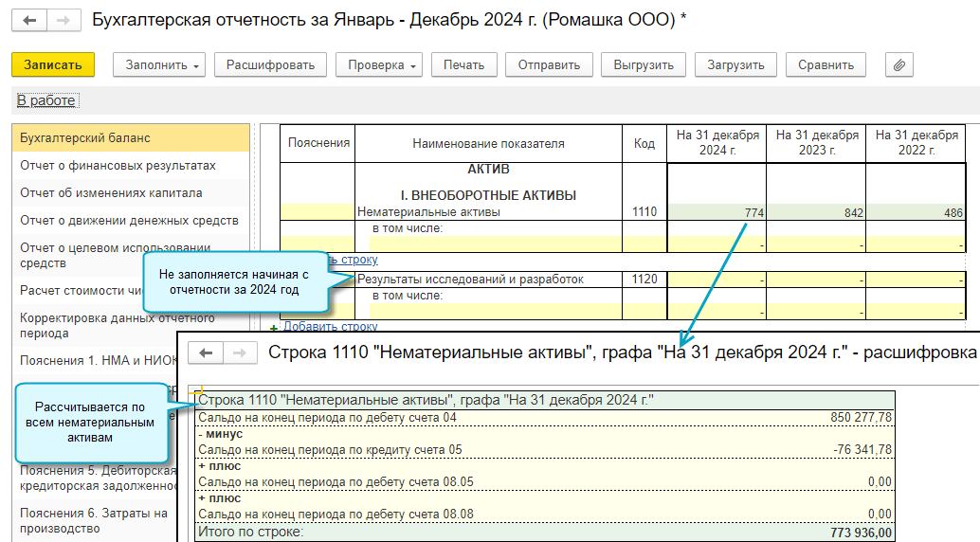The height and width of the screenshot is (542, 980).
Task: Click the Расшифровать button
Action: (x=271, y=64)
